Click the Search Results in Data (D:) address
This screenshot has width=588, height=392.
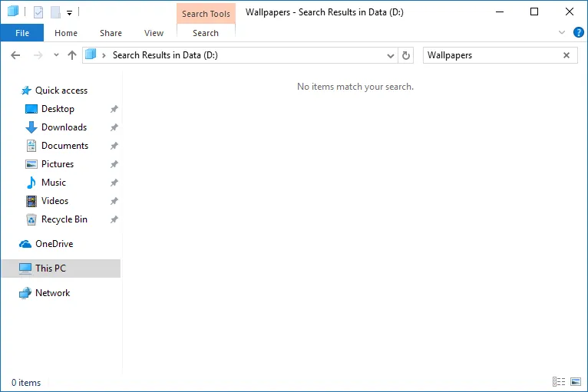pos(165,55)
